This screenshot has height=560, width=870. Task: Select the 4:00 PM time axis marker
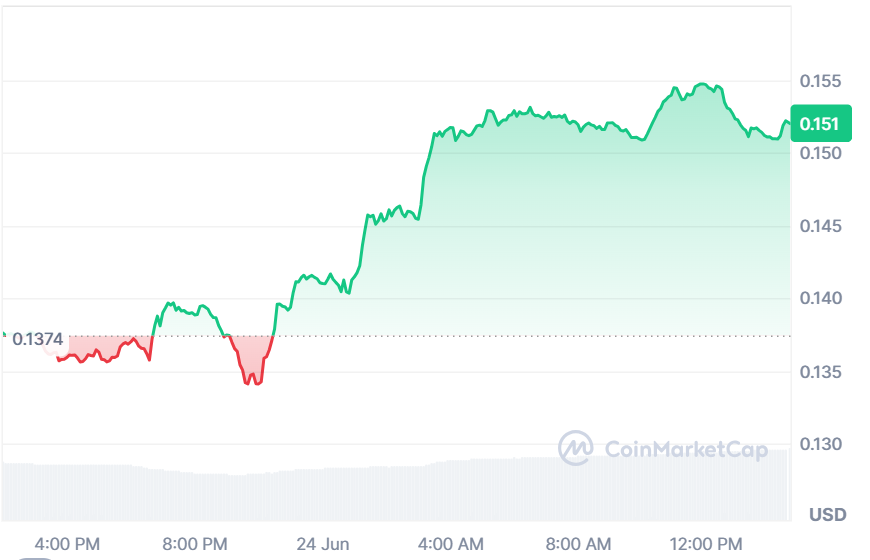(67, 544)
